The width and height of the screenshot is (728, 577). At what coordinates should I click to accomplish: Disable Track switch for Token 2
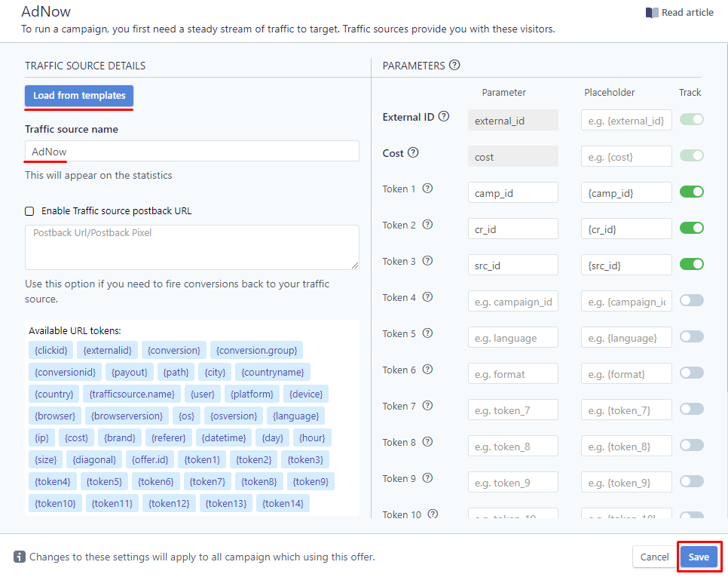tap(691, 228)
